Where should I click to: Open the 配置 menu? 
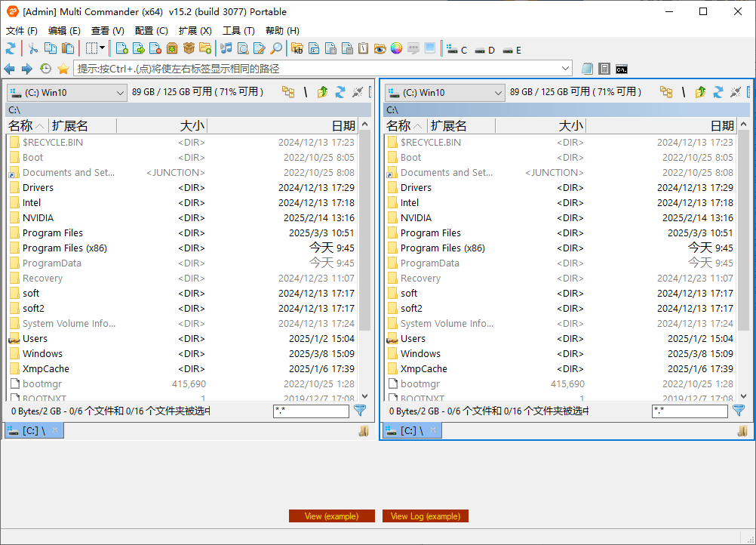pos(151,31)
